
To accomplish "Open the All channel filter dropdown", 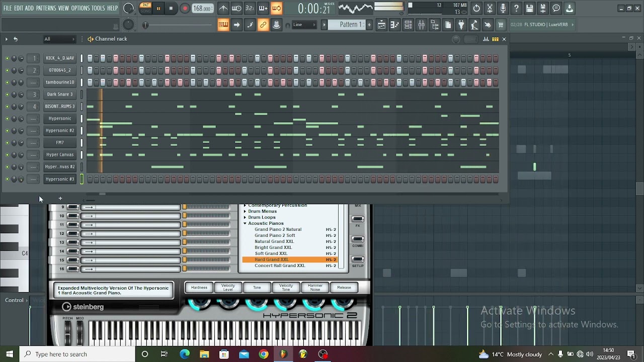I will point(59,39).
